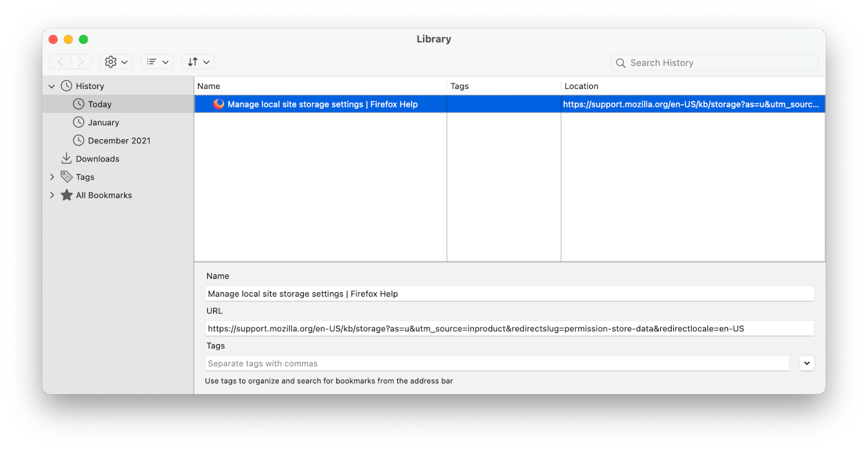Click the URL input field
The width and height of the screenshot is (868, 450).
click(x=510, y=329)
